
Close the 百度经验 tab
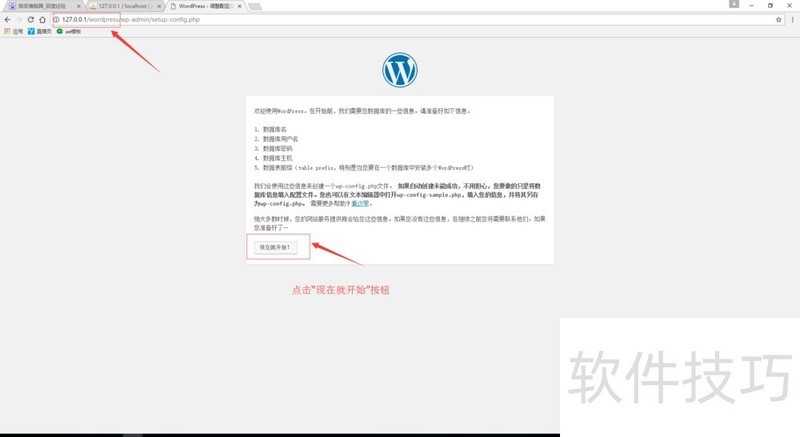tap(79, 6)
